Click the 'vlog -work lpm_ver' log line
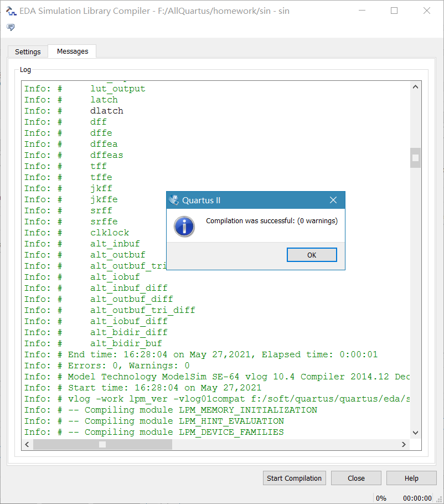Image resolution: width=444 pixels, height=504 pixels. pos(239,399)
